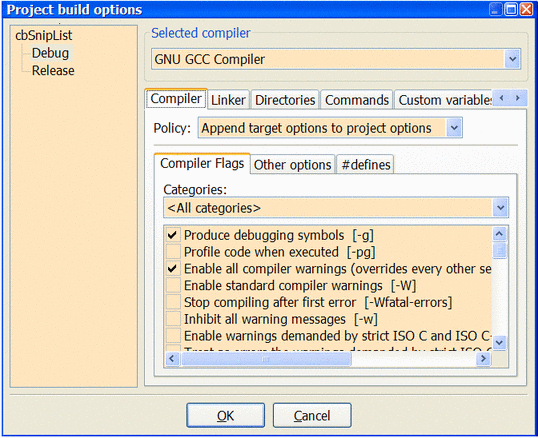Click flags list scroll-down arrow
Image resolution: width=538 pixels, height=438 pixels.
(x=500, y=342)
